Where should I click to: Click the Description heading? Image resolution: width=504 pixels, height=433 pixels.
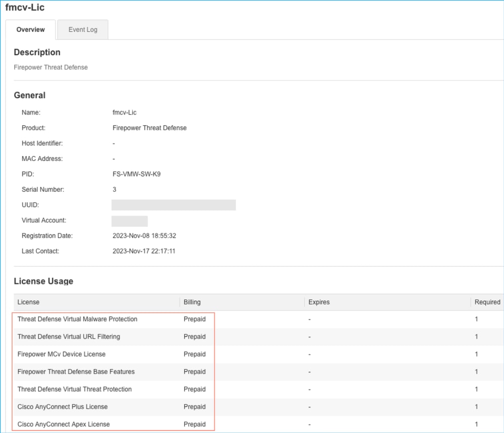(x=37, y=52)
